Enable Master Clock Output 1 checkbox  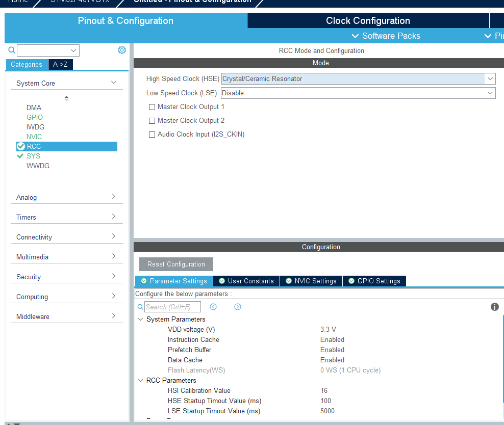pos(152,107)
